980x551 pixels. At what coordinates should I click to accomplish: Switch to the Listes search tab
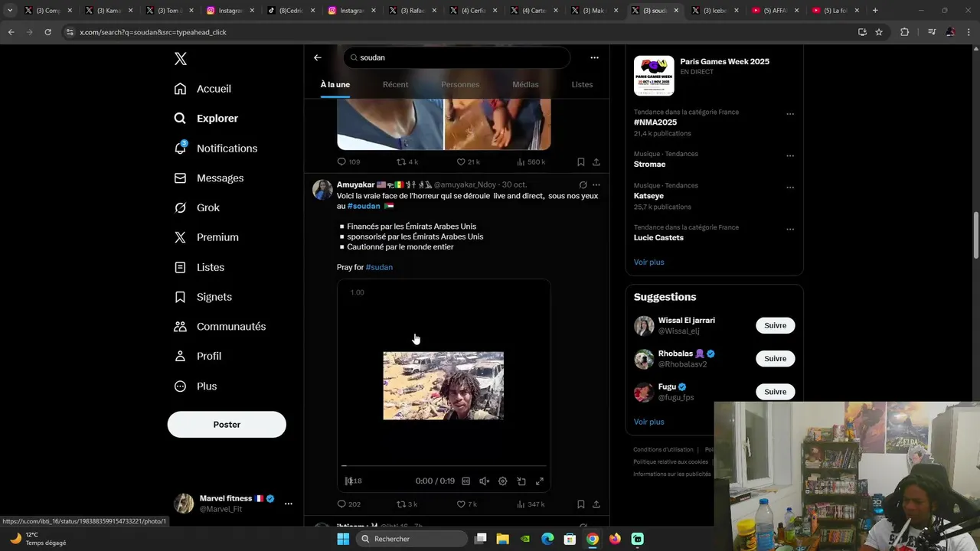pyautogui.click(x=582, y=84)
